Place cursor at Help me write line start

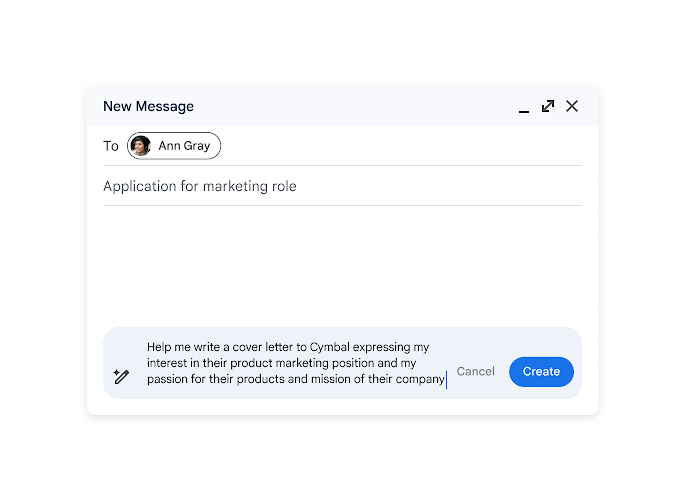(147, 347)
